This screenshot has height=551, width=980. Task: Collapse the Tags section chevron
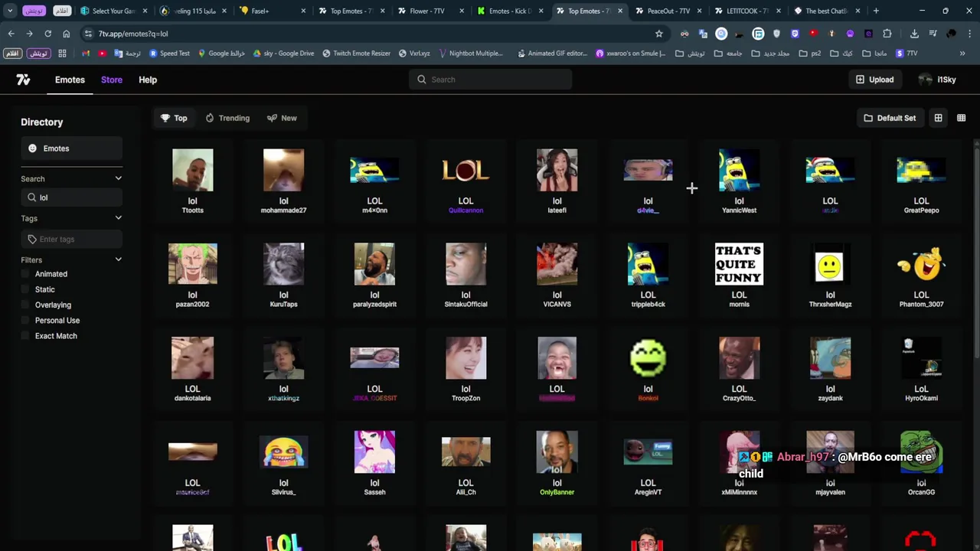click(118, 218)
